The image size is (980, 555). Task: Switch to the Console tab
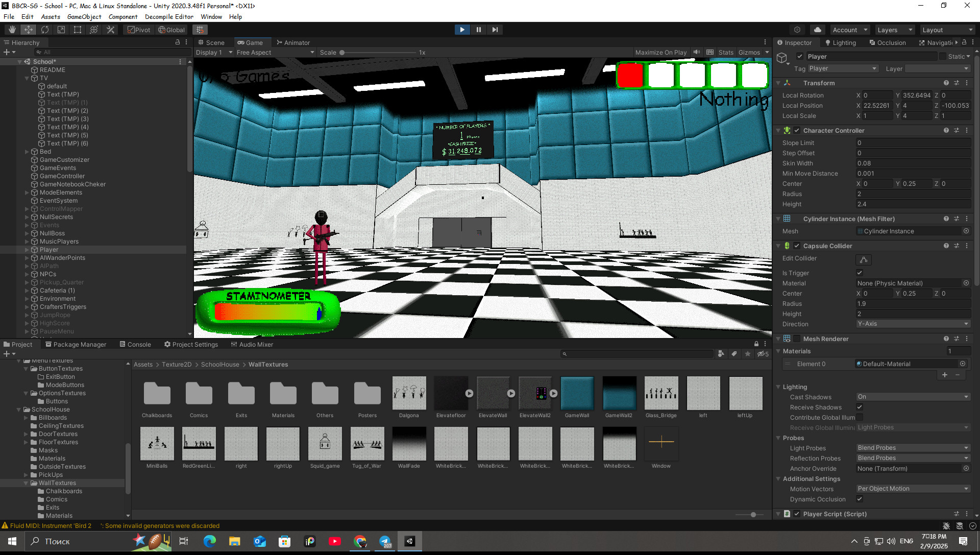click(135, 344)
